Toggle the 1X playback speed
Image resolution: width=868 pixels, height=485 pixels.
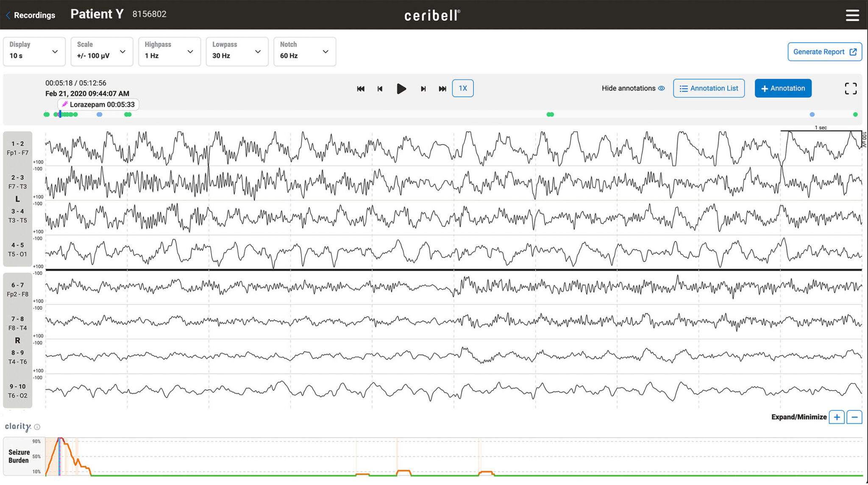pyautogui.click(x=462, y=88)
